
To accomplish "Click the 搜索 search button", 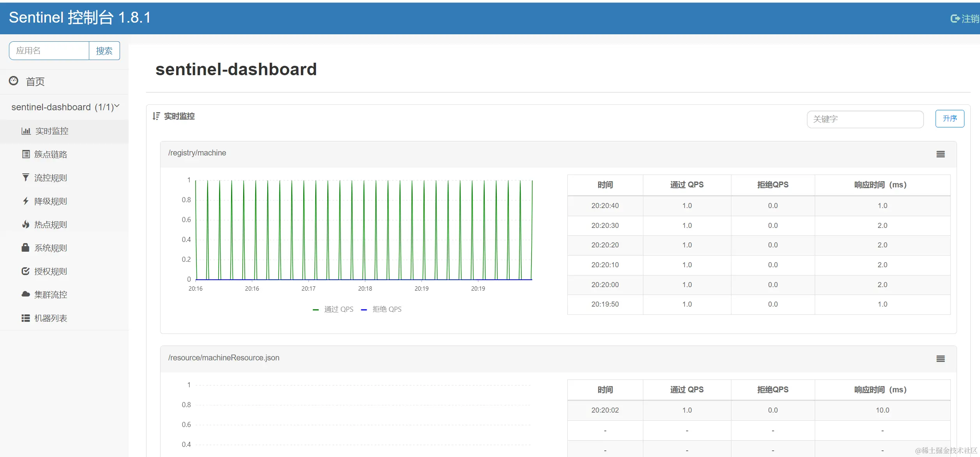I will point(104,50).
